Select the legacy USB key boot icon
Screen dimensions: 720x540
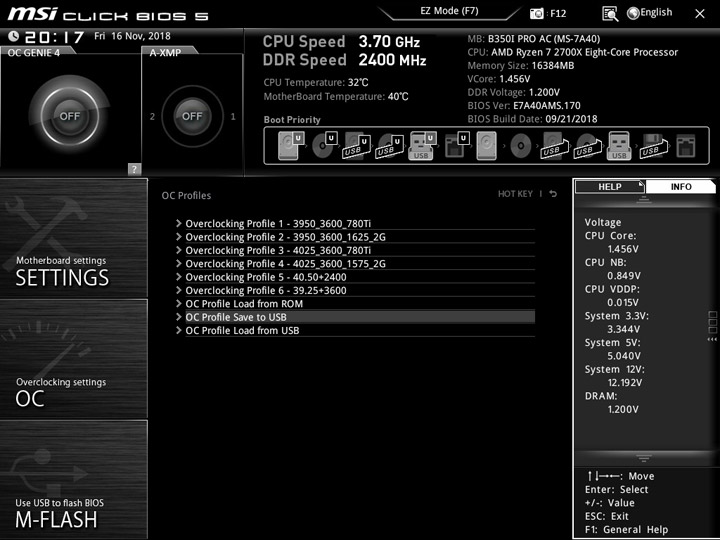619,146
